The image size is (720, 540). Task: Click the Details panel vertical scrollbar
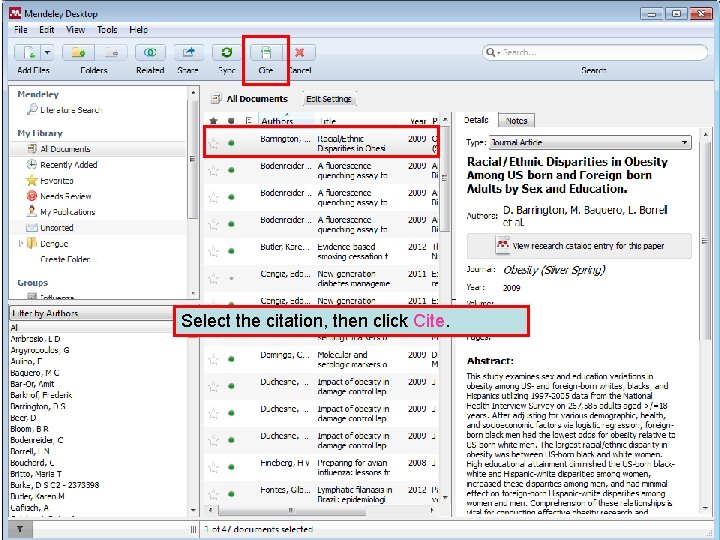pyautogui.click(x=705, y=239)
